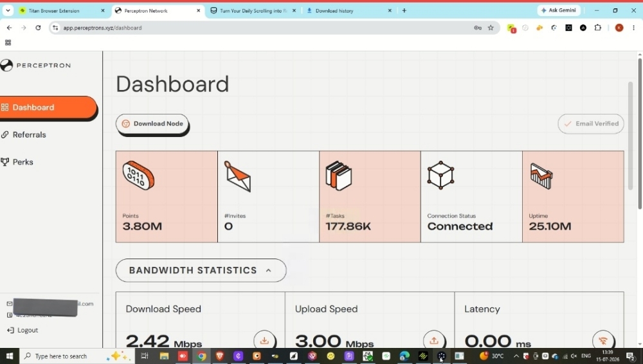This screenshot has height=364, width=643.
Task: Collapse the Bandwidth Statistics section
Action: pos(201,270)
